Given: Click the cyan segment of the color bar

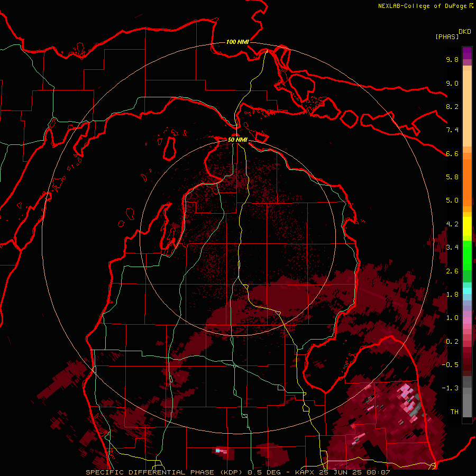Looking at the screenshot, I should pyautogui.click(x=467, y=290).
